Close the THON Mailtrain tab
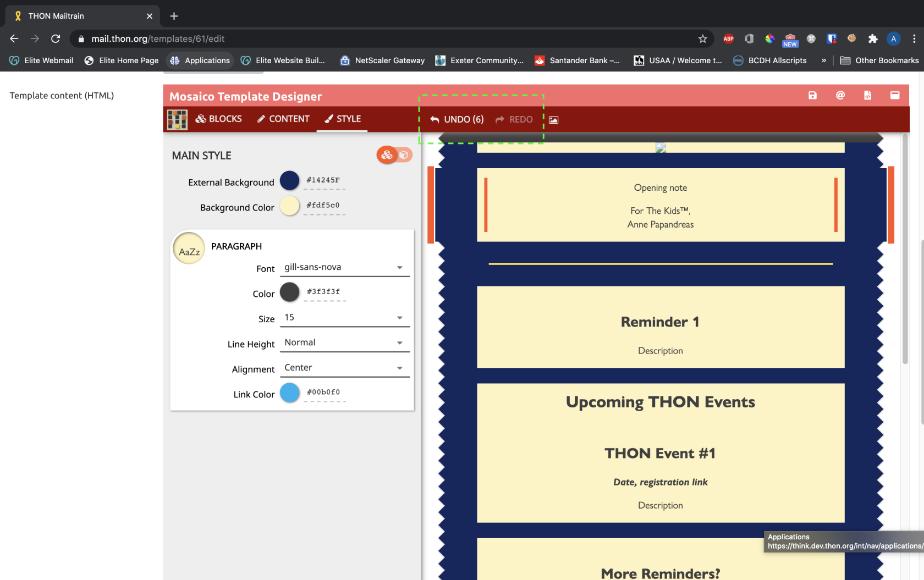 150,16
